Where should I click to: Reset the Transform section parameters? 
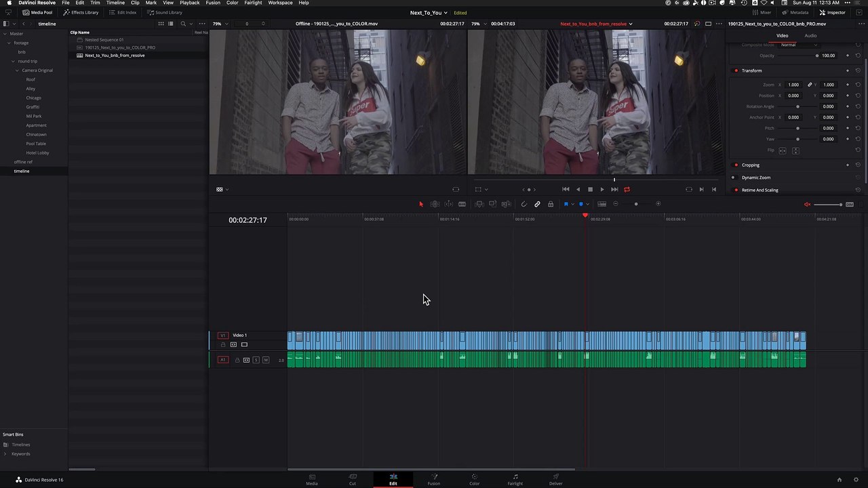pos(858,70)
